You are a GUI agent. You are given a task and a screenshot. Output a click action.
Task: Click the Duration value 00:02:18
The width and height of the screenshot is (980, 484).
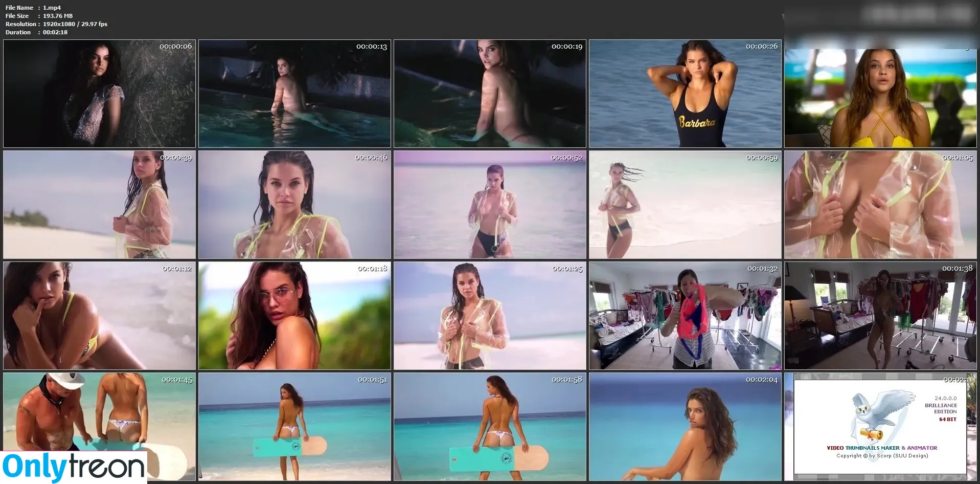click(55, 32)
